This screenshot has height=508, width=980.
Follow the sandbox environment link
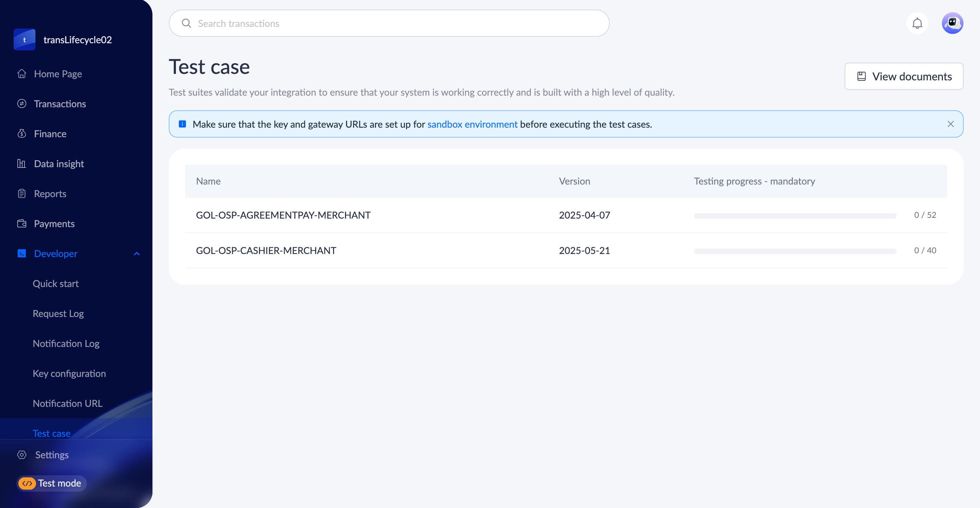[x=472, y=124]
